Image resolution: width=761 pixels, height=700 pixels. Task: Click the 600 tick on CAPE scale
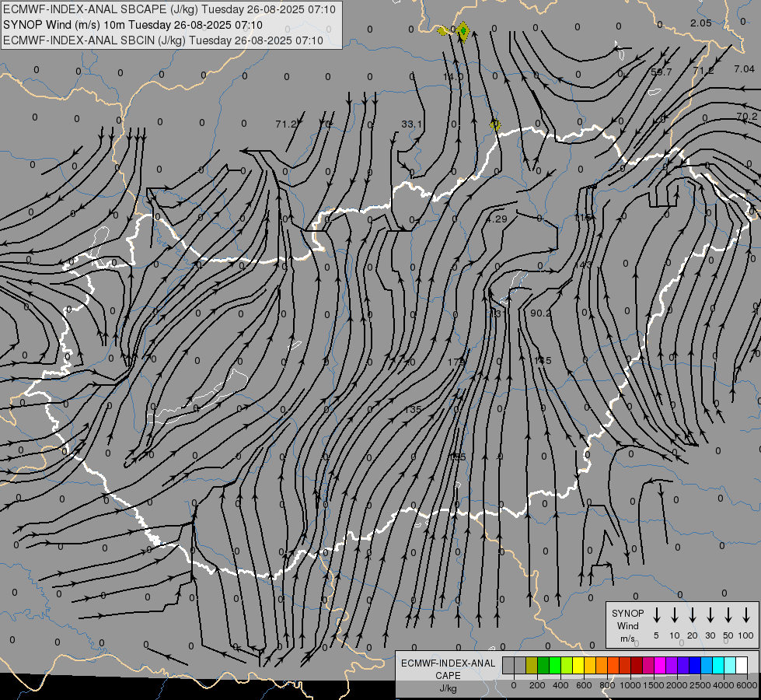[x=584, y=685]
